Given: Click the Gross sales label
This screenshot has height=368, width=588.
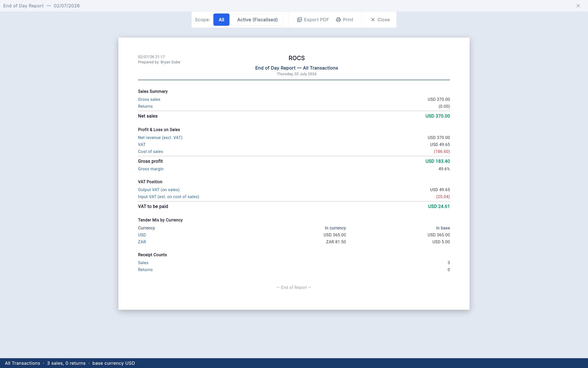Looking at the screenshot, I should 149,99.
